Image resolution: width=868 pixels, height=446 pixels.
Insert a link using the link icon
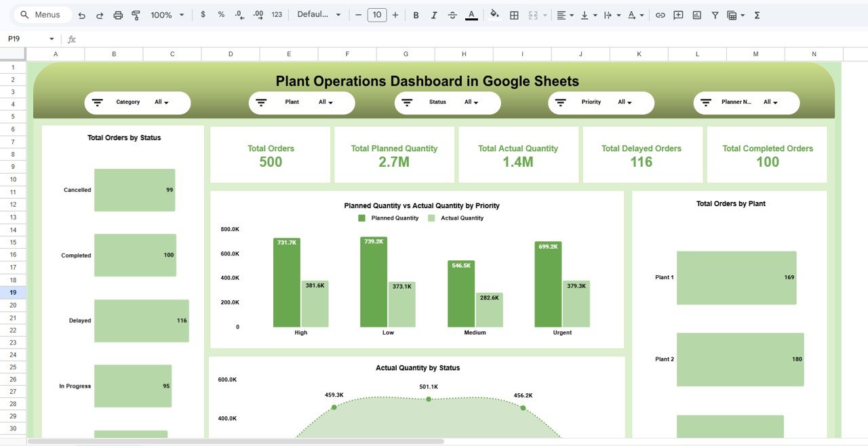pos(660,14)
